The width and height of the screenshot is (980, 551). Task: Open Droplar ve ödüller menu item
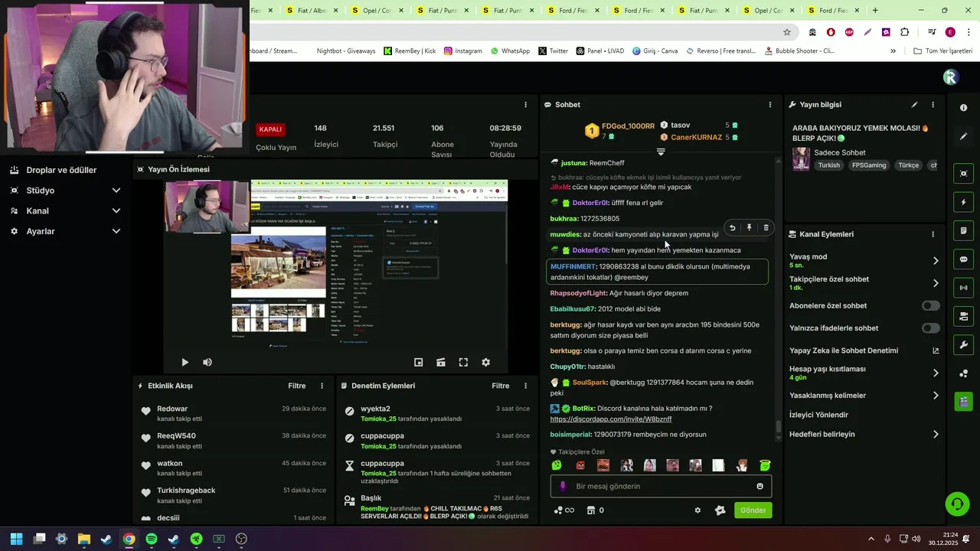61,170
